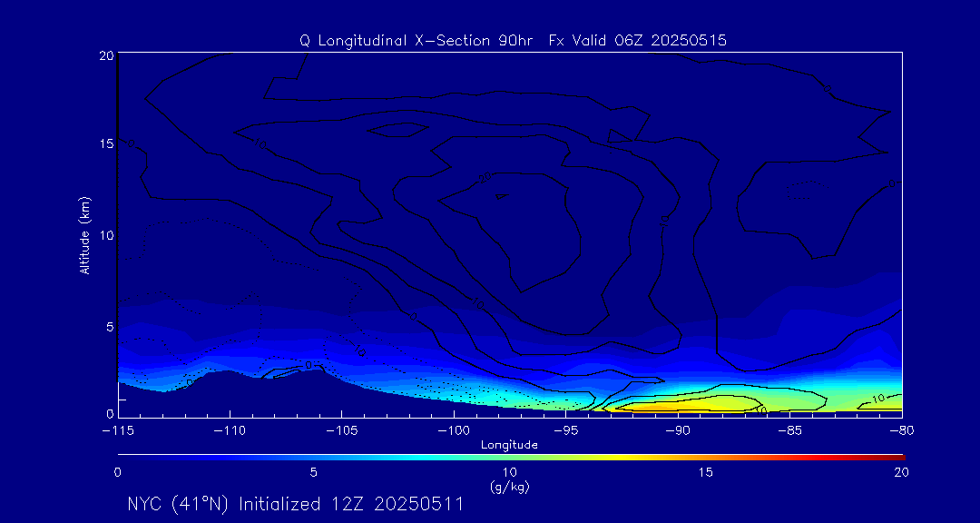Select the -105 longitude tick label
Image resolution: width=980 pixels, height=523 pixels.
[342, 432]
